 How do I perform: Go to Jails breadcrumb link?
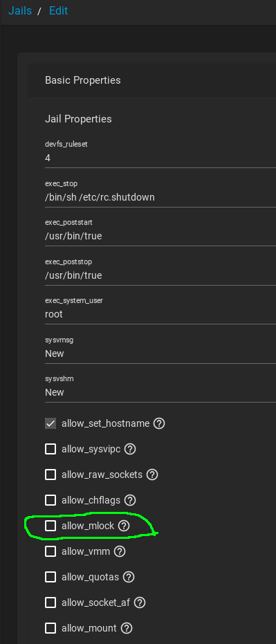(19, 10)
